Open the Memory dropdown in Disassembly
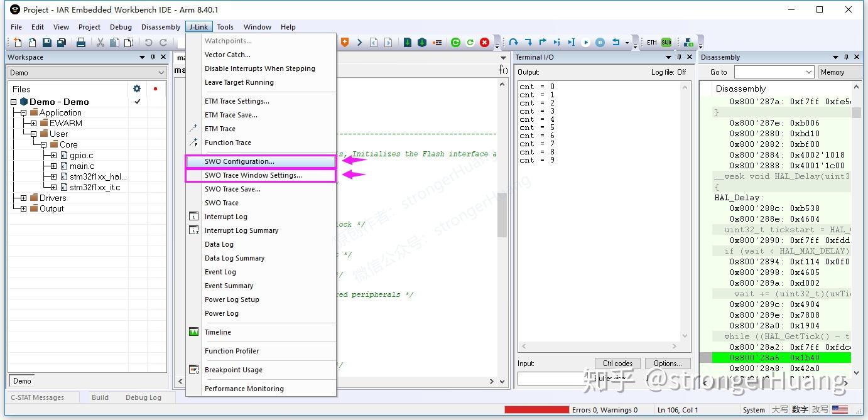This screenshot has width=868, height=420. click(839, 72)
